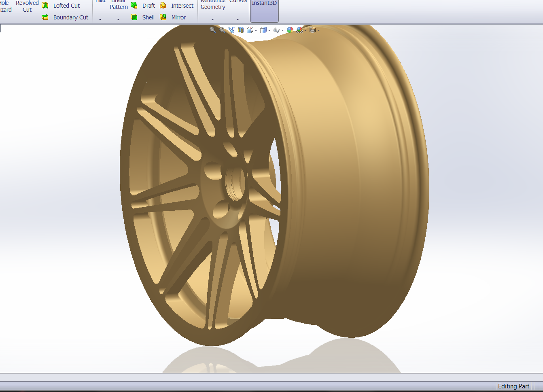Select the Shell feature icon
The width and height of the screenshot is (543, 392).
pyautogui.click(x=134, y=17)
